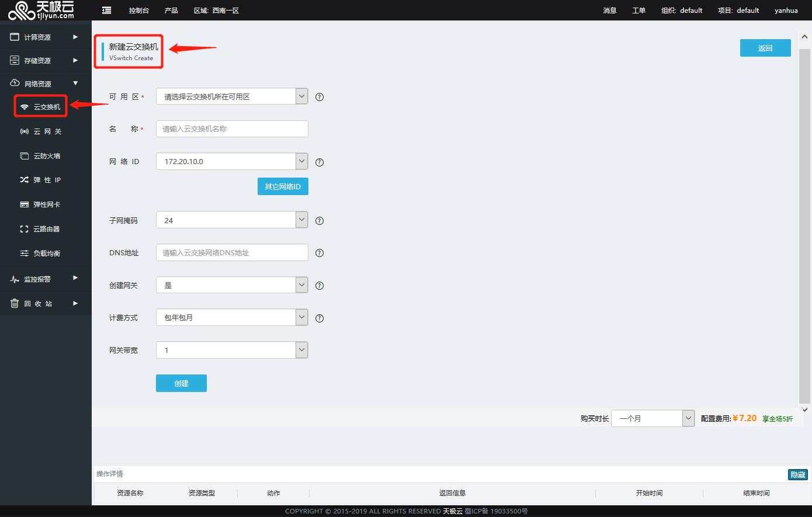Click help icon next to 可用区
The image size is (812, 517).
coord(320,97)
